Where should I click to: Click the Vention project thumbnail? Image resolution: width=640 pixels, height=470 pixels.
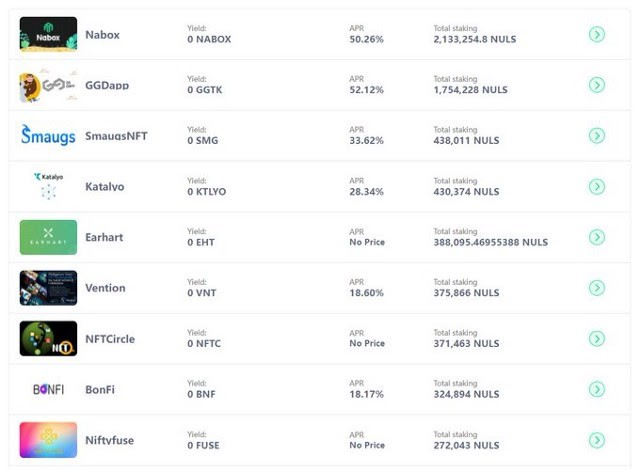[48, 288]
